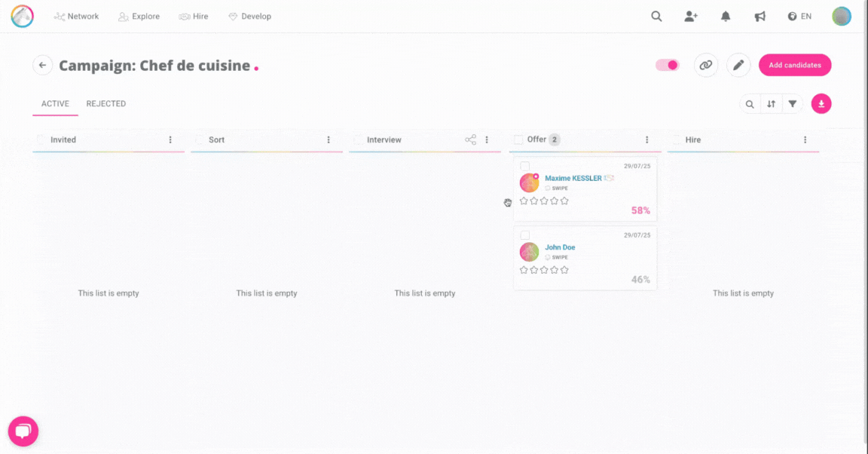Open notifications bell in top bar
This screenshot has width=868, height=454.
(726, 17)
